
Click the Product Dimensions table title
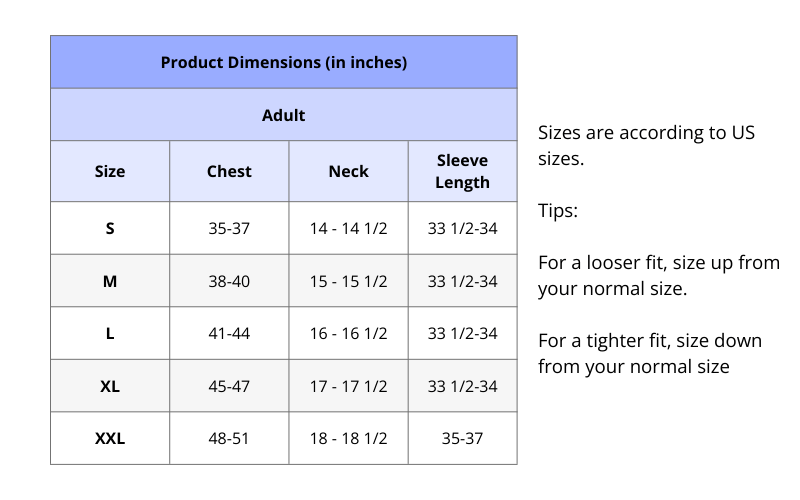pos(284,62)
